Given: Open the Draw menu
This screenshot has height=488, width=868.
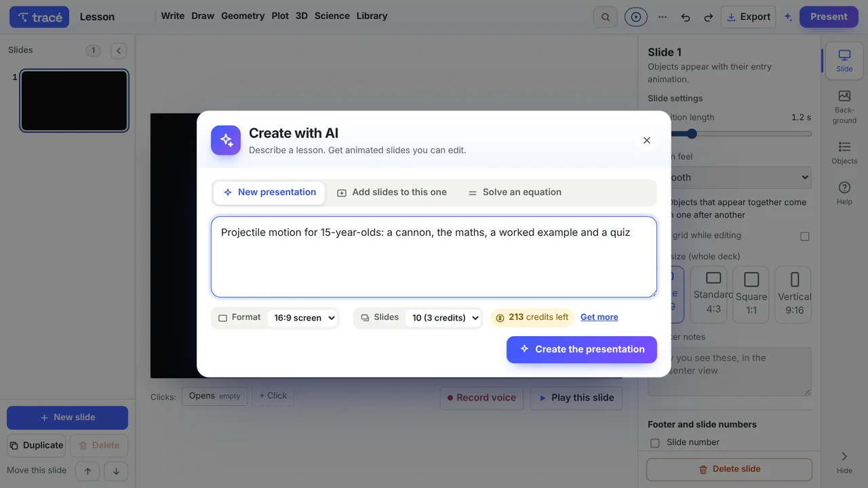Looking at the screenshot, I should click(x=203, y=16).
